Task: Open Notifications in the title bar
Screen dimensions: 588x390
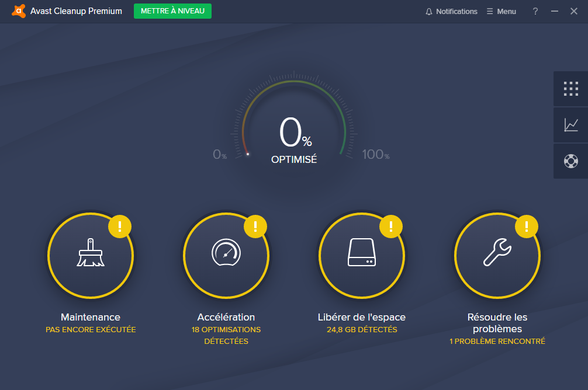Action: pos(451,11)
